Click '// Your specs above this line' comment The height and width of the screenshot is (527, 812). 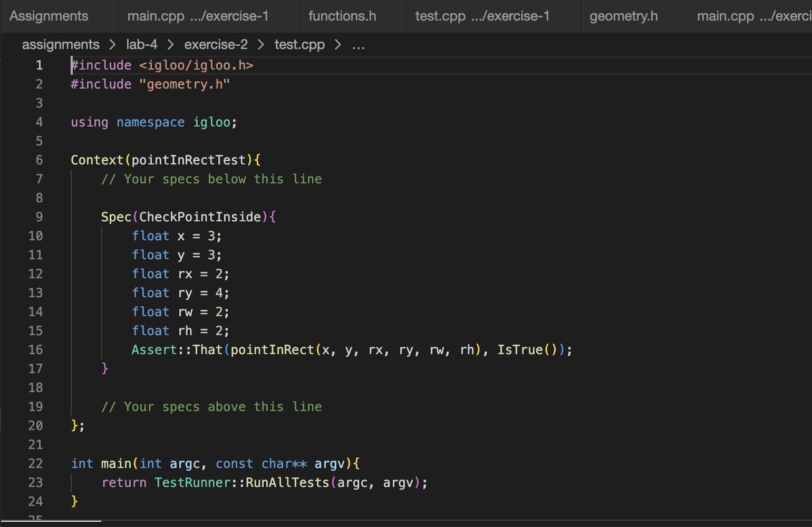coord(211,407)
